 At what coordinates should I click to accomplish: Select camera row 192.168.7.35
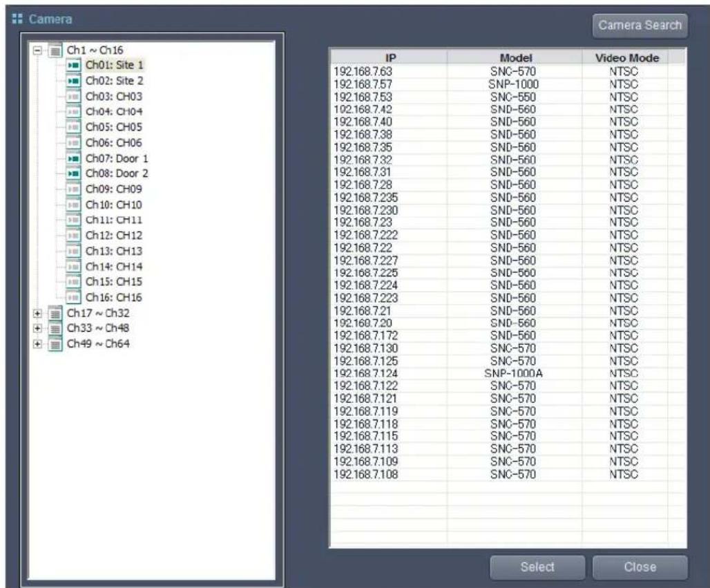(508, 147)
